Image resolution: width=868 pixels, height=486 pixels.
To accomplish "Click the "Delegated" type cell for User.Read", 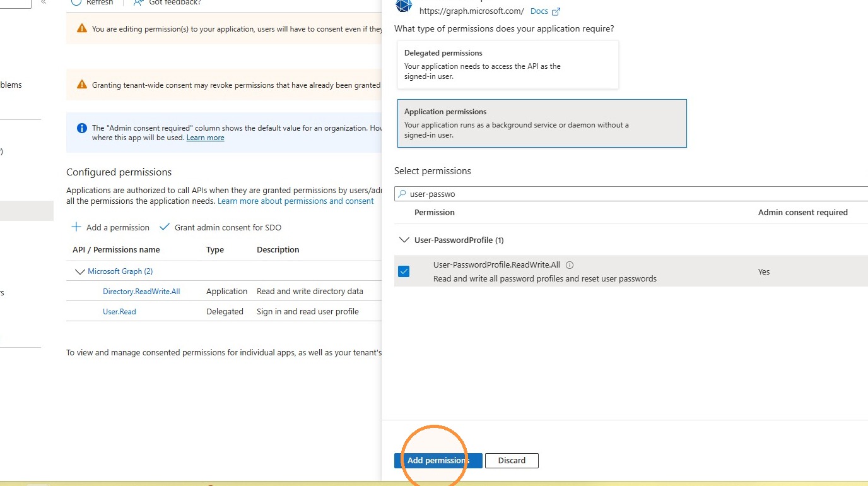I will (225, 312).
